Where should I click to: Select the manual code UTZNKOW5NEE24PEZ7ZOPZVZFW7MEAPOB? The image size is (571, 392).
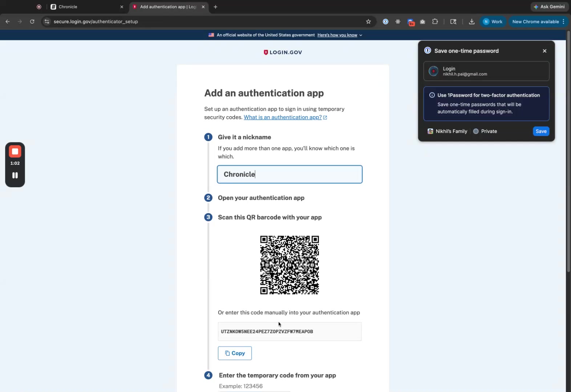point(267,331)
